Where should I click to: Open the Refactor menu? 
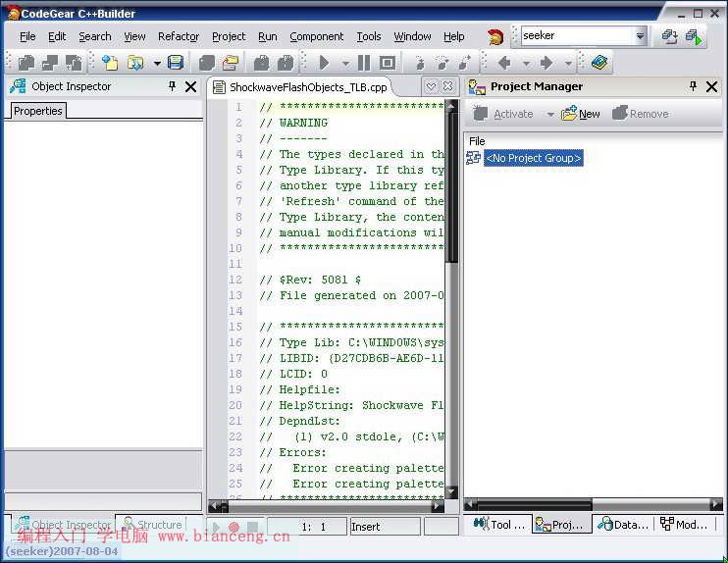pyautogui.click(x=179, y=36)
